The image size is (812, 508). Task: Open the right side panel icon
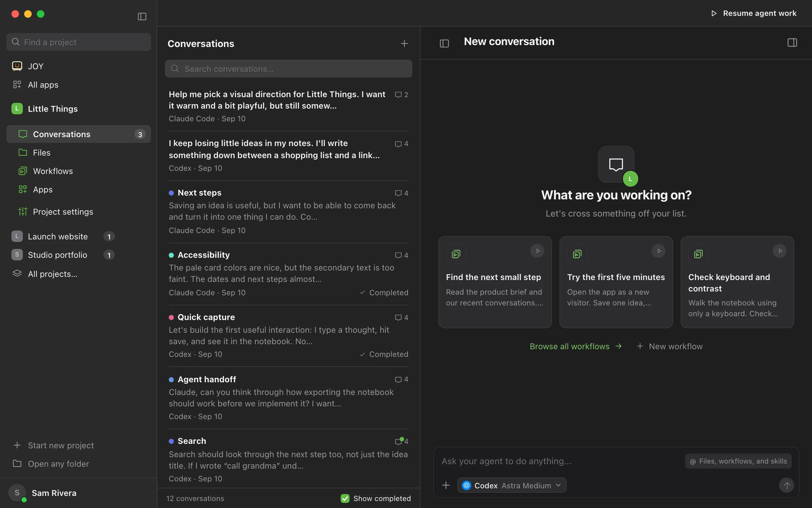[792, 43]
